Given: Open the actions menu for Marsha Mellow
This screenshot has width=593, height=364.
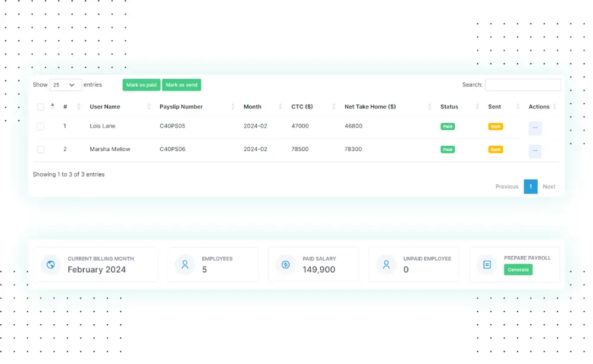Looking at the screenshot, I should 535,151.
